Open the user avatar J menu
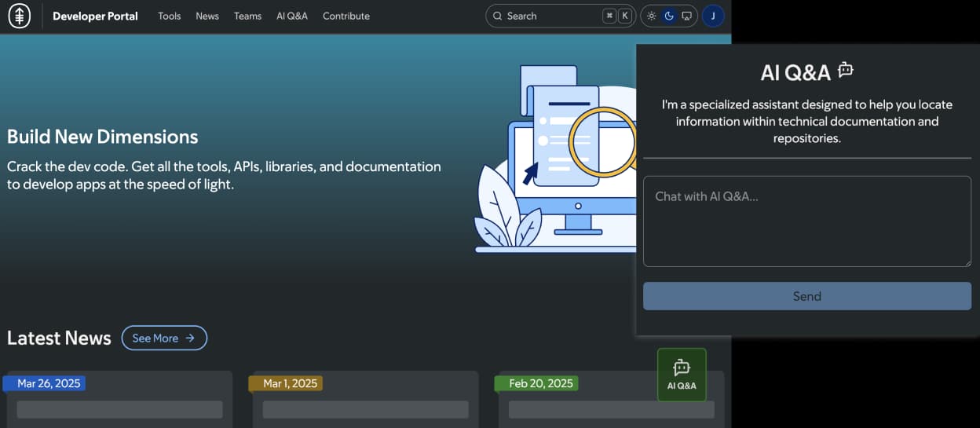Screen dimensions: 980x428 [713, 16]
